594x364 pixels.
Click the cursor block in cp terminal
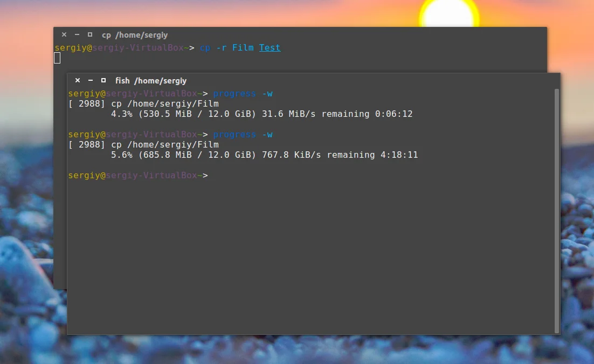pos(57,58)
